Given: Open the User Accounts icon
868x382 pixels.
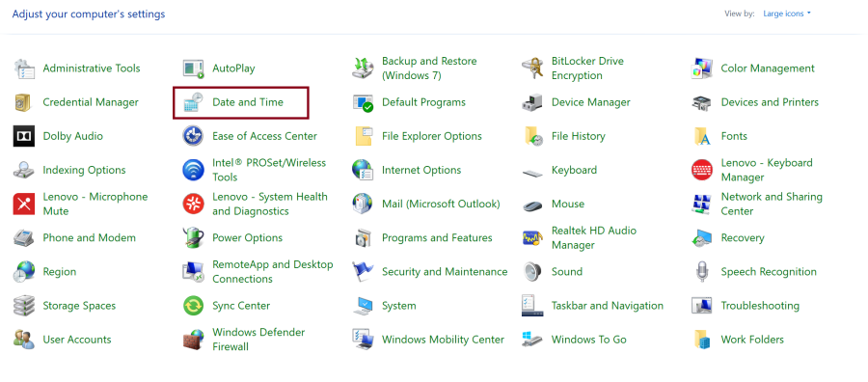Looking at the screenshot, I should click(x=24, y=340).
